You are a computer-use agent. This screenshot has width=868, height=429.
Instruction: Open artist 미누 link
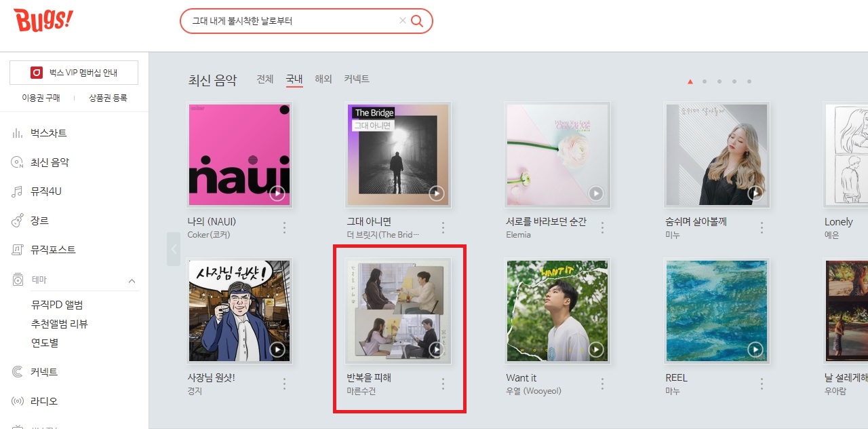click(673, 235)
